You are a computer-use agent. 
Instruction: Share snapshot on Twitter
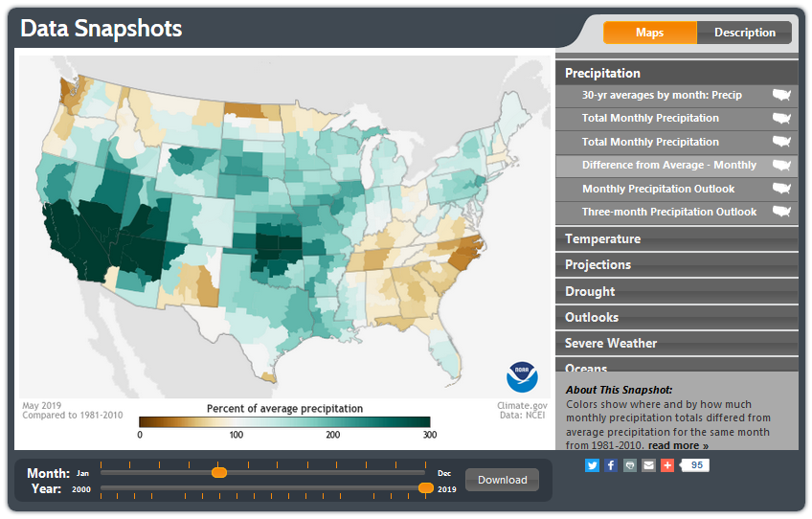pos(592,465)
